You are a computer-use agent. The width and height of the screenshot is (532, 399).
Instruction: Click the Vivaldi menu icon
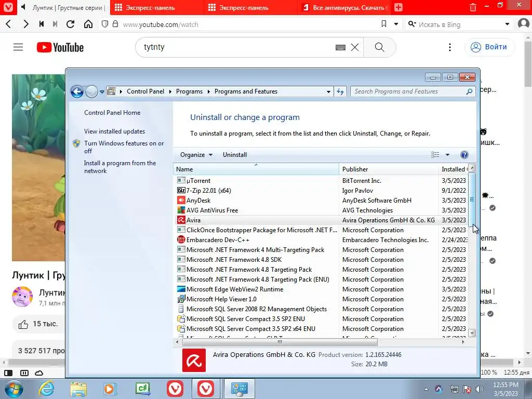[8, 7]
